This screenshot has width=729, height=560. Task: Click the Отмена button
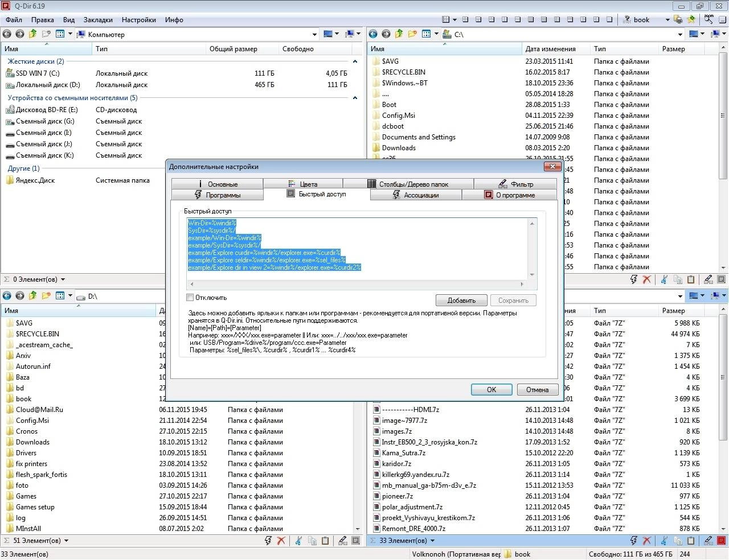pyautogui.click(x=538, y=390)
